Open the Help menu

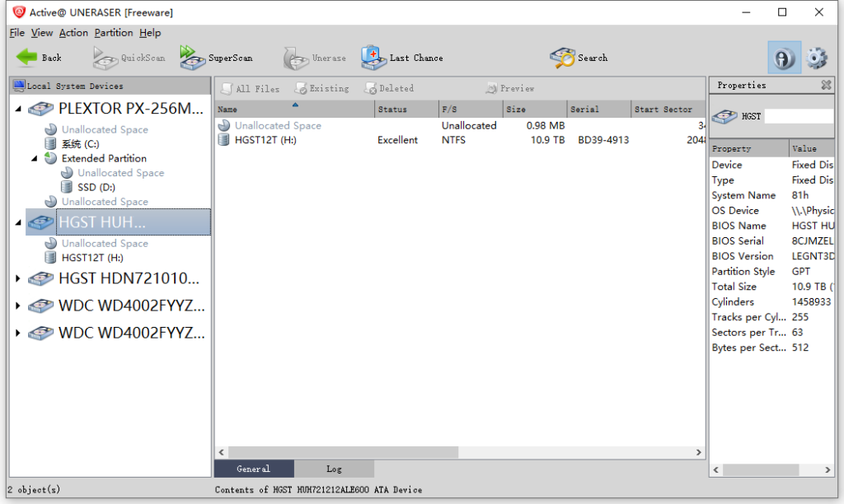pos(150,33)
